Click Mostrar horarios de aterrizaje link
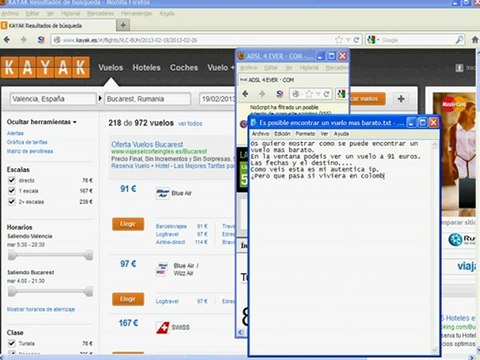Screen dimensions: 480x360 (x=41, y=309)
